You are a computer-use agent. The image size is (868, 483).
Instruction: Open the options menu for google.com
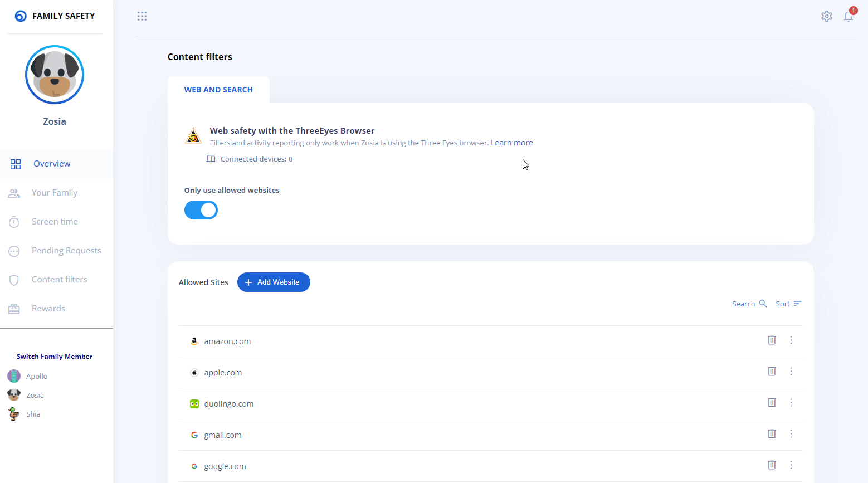click(791, 465)
